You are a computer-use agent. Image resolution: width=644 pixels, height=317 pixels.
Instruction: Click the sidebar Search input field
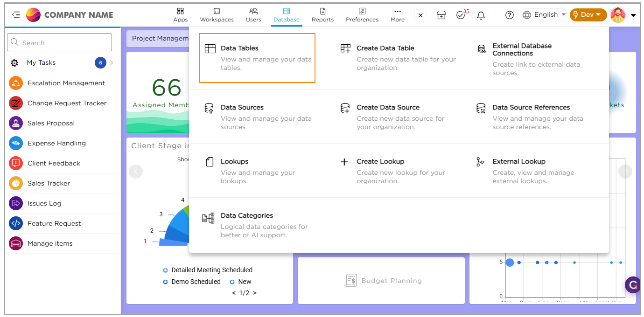(60, 42)
